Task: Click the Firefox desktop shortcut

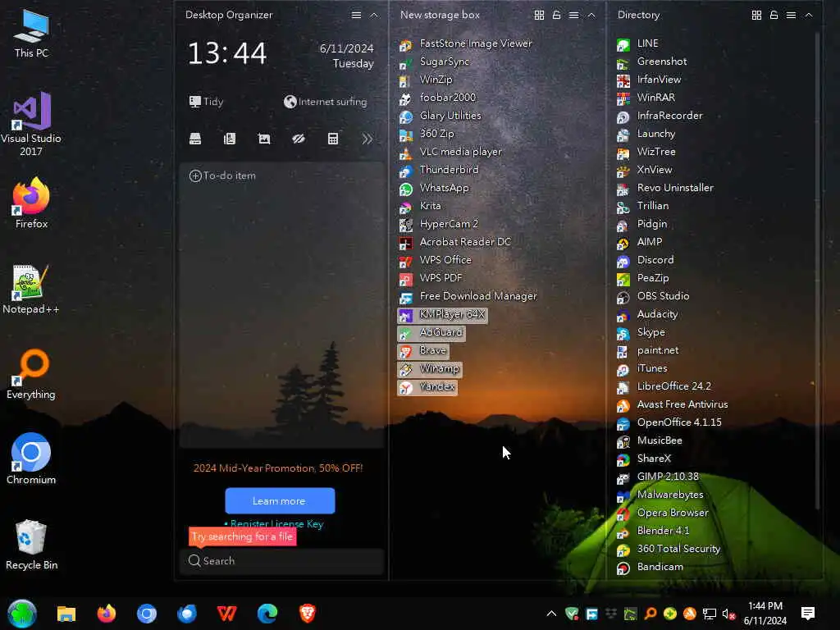Action: click(x=31, y=203)
